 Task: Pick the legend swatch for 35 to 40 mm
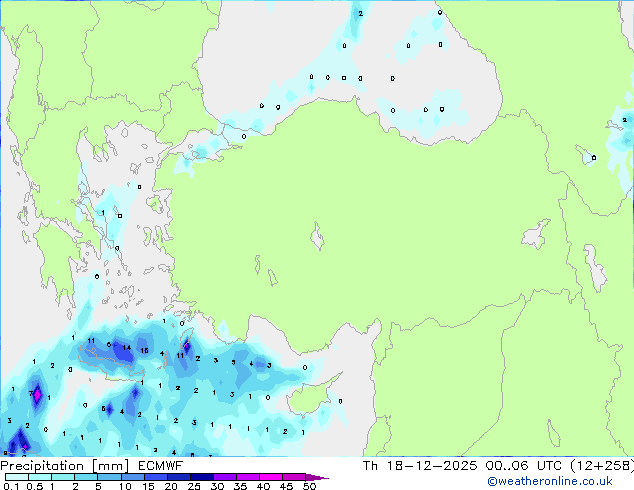point(248,477)
